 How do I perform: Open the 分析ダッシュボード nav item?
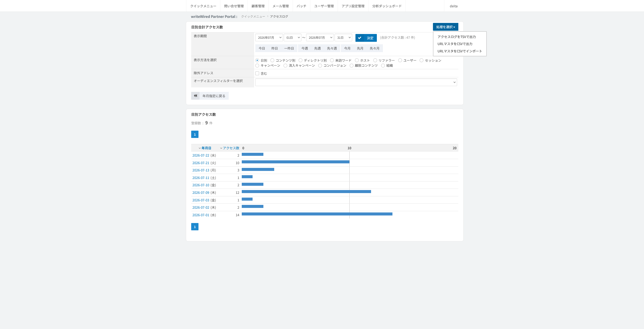pyautogui.click(x=387, y=6)
